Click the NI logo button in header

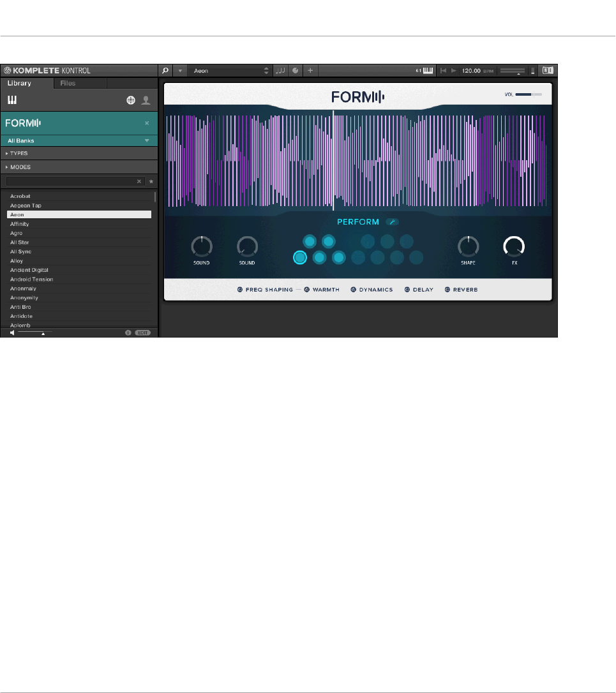548,70
